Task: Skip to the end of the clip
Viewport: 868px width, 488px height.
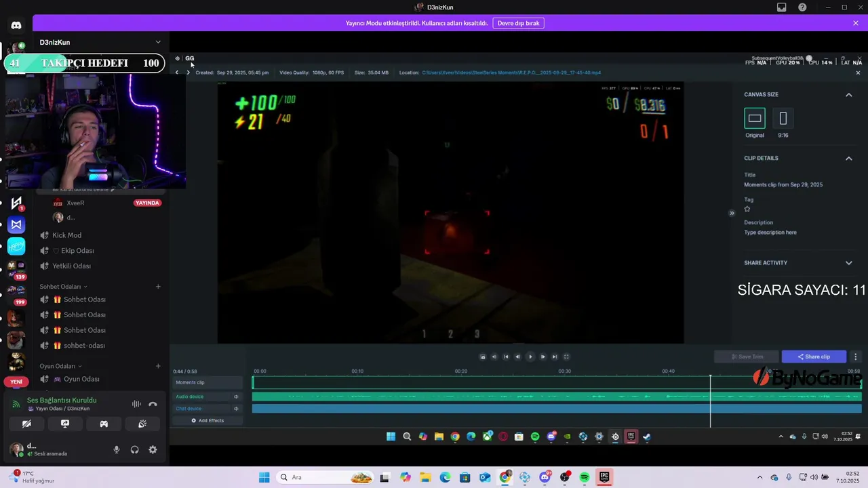Action: 555,357
